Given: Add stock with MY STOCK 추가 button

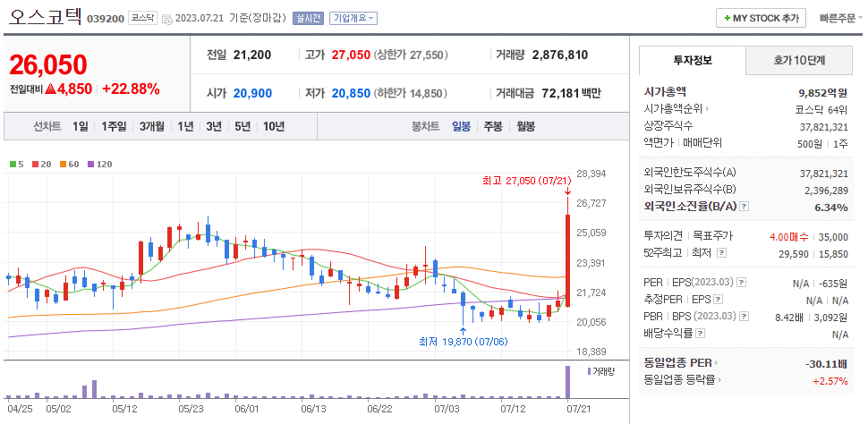Looking at the screenshot, I should [x=761, y=18].
